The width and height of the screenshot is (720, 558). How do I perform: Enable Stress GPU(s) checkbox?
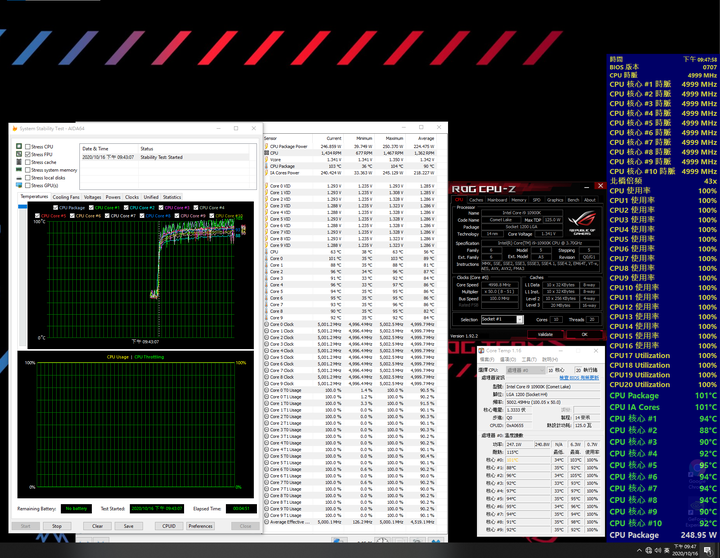(x=28, y=186)
